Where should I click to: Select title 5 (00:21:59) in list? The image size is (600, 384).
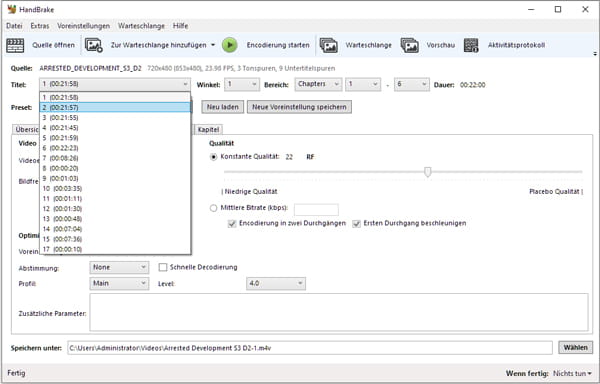(115, 138)
